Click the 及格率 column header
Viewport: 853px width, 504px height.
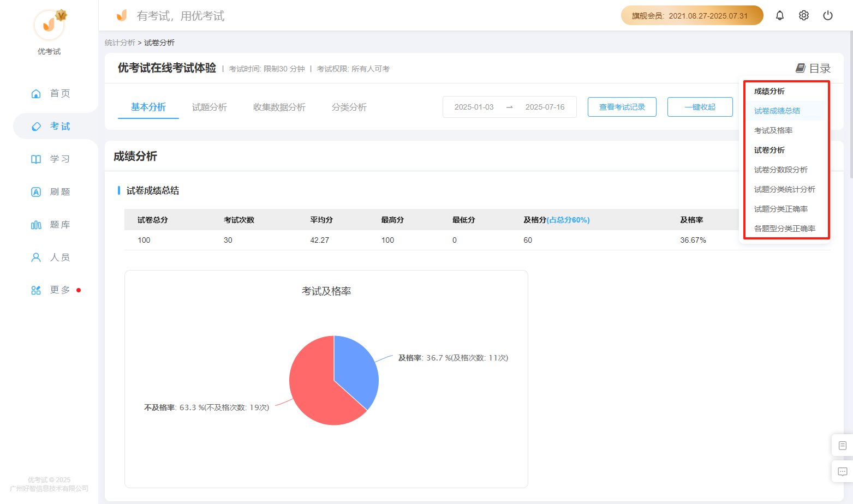[691, 220]
